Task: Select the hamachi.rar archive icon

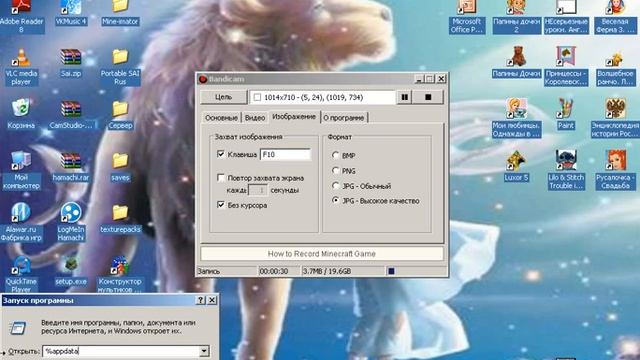Action: pos(71,161)
